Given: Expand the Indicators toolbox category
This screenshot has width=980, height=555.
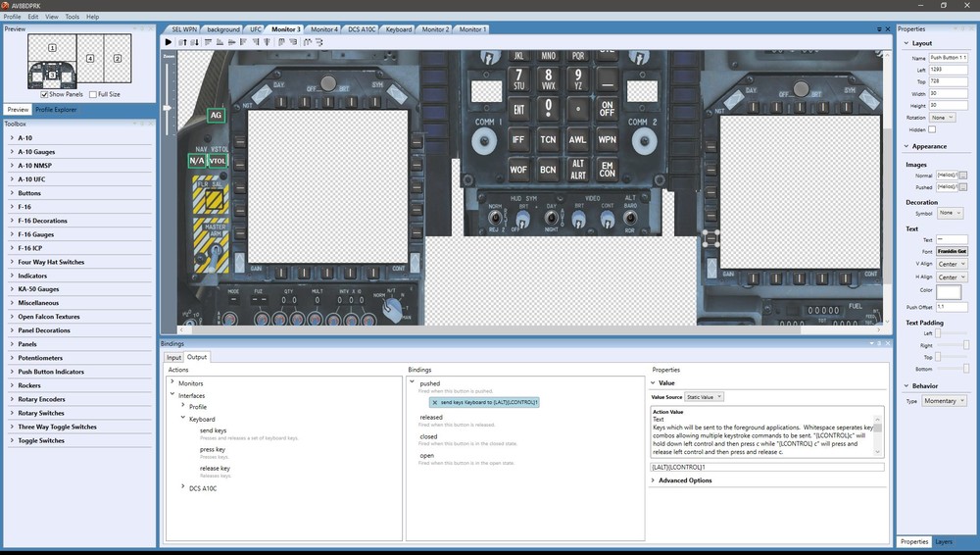Looking at the screenshot, I should (12, 276).
